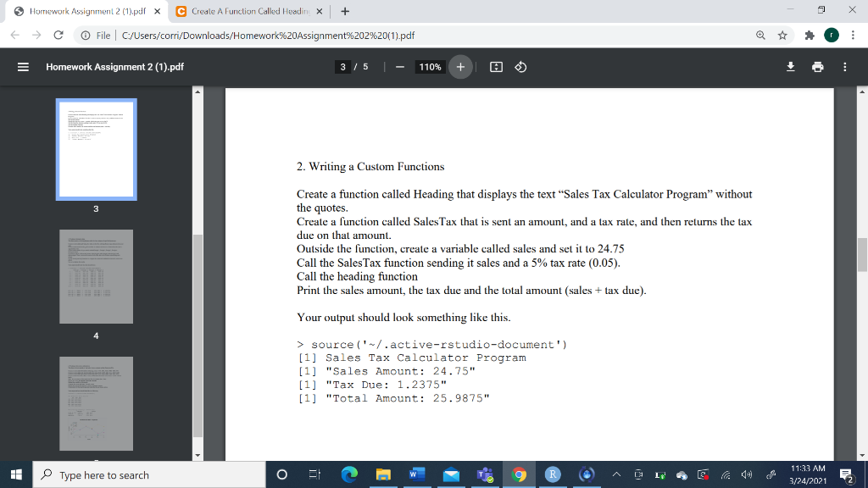Click the address bar URL
The image size is (868, 488).
[x=268, y=36]
